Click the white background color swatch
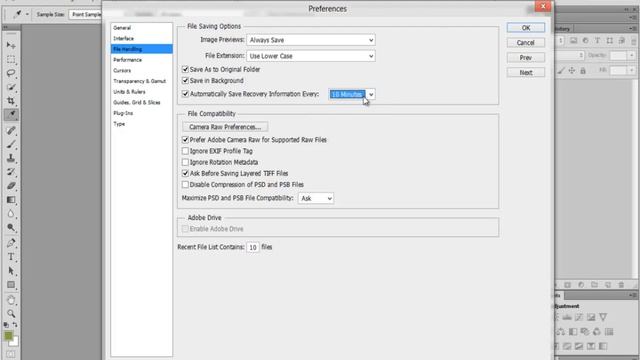 [15, 342]
